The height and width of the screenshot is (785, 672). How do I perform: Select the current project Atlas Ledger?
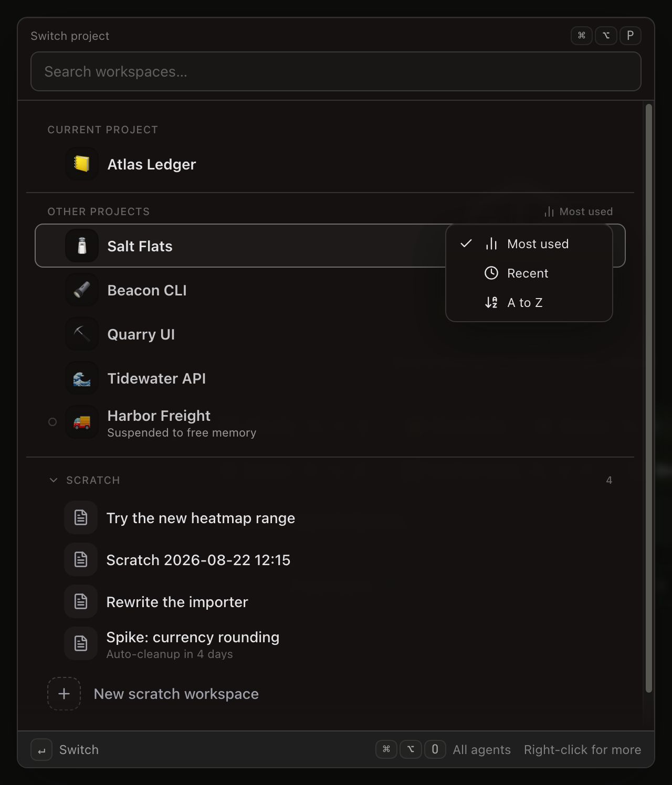330,164
